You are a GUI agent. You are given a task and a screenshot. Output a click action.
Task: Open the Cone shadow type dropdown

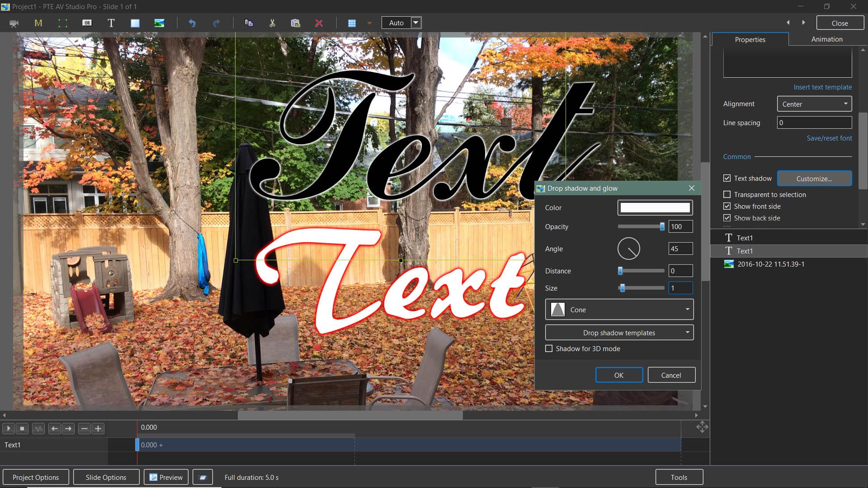click(619, 310)
